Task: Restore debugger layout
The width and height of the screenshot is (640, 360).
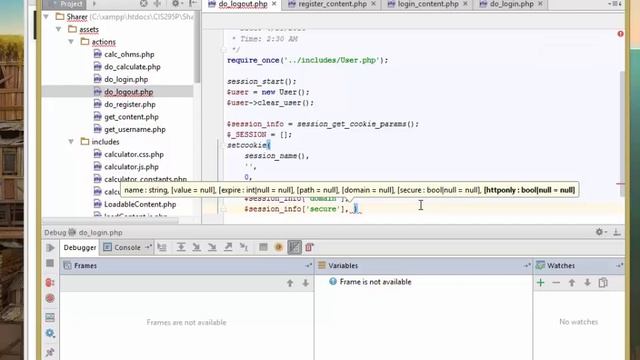Action: click(x=50, y=317)
